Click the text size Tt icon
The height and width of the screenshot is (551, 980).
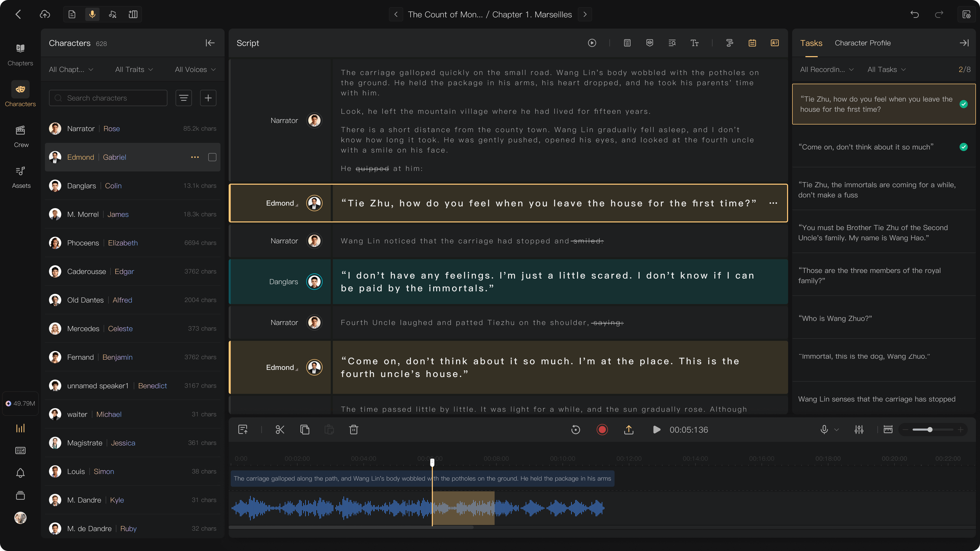click(x=695, y=43)
